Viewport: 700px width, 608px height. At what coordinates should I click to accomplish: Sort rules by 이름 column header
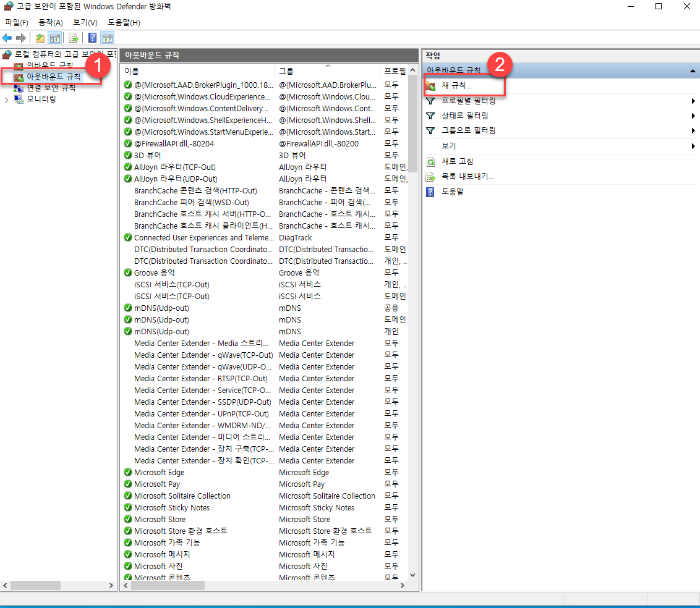point(198,71)
